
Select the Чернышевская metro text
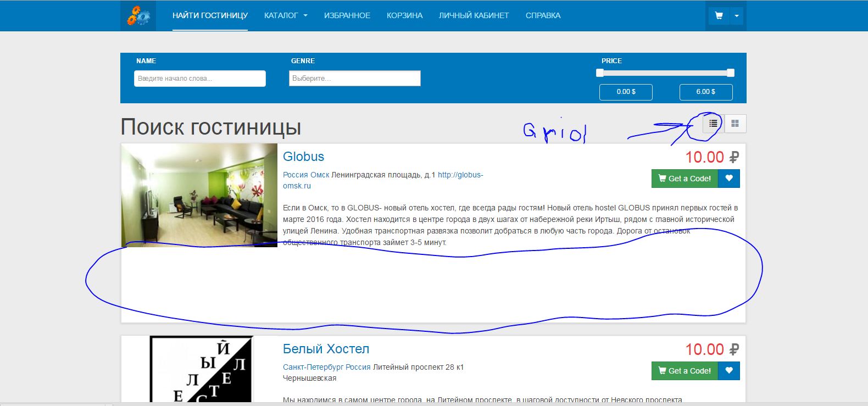pos(310,378)
